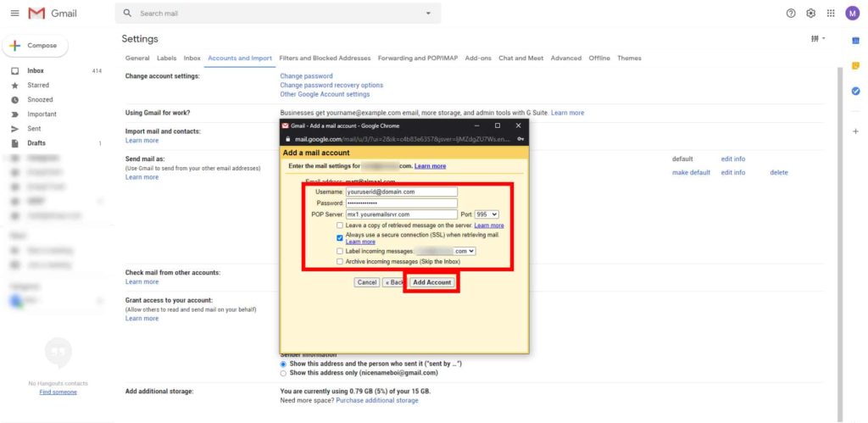Switch to Forwarding and POP/IMAP tab
Viewport: 868px width, 423px height.
point(418,58)
